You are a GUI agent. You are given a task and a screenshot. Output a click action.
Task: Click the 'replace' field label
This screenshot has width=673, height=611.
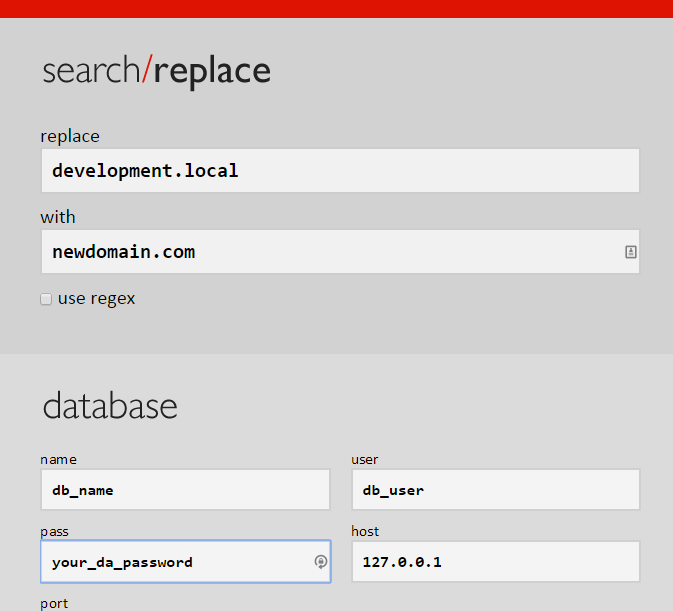click(70, 136)
